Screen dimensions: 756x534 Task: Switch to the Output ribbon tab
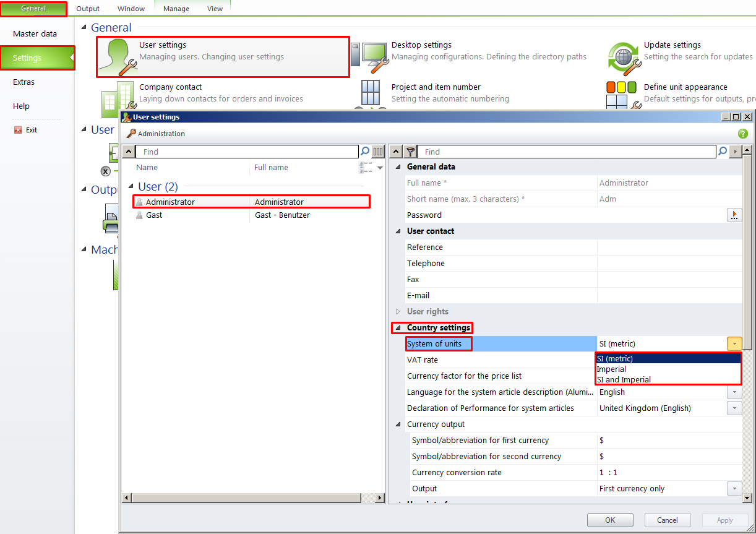[x=88, y=9]
